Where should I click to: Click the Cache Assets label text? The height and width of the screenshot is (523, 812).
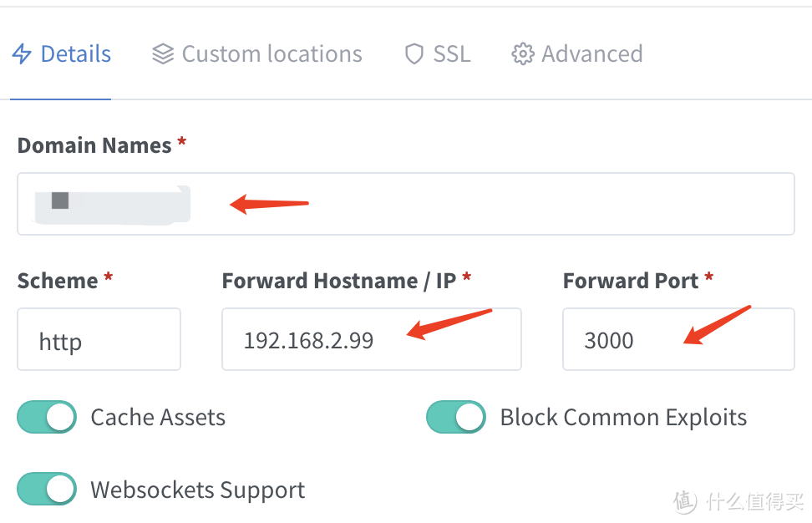coord(157,417)
